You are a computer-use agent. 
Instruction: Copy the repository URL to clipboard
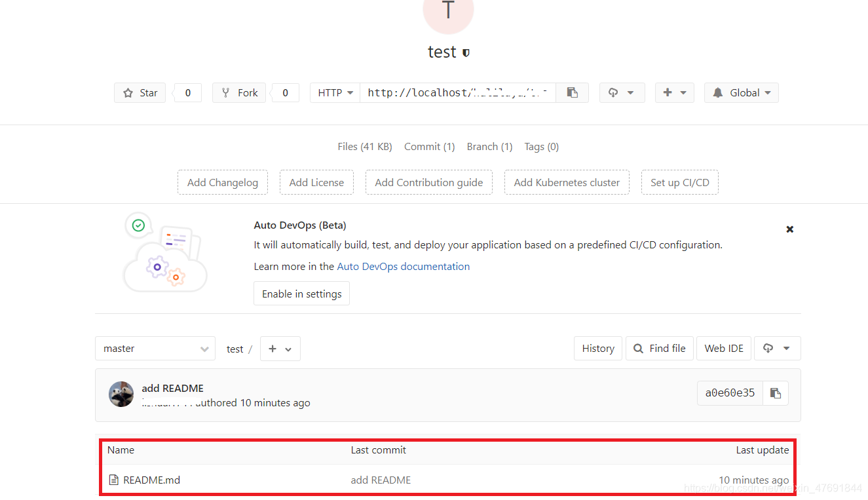coord(572,92)
